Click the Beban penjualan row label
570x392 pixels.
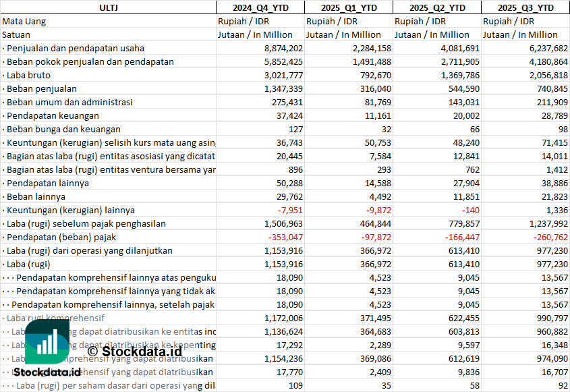tap(41, 89)
